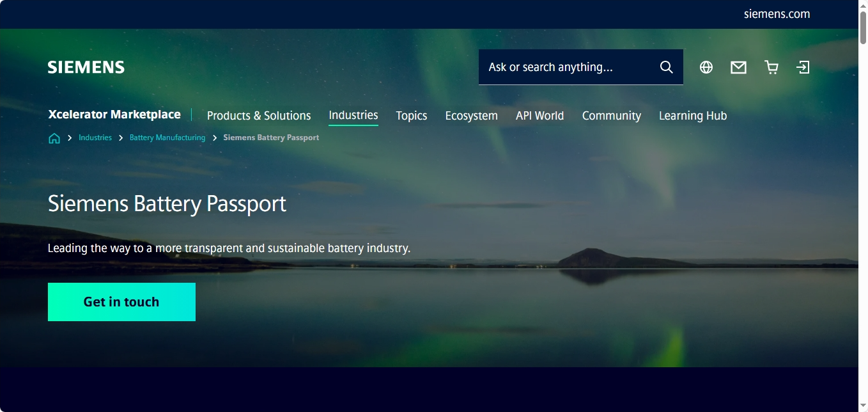Open the Ecosystem menu
This screenshot has width=868, height=412.
point(471,116)
